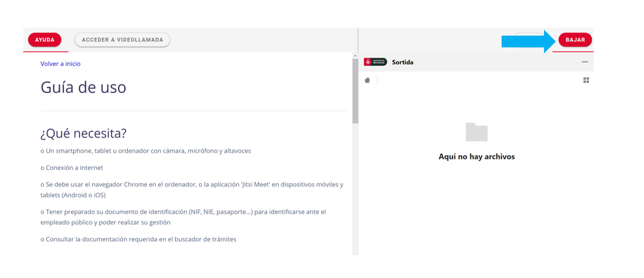Toggle the grid view icon
This screenshot has height=278, width=644.
(586, 80)
